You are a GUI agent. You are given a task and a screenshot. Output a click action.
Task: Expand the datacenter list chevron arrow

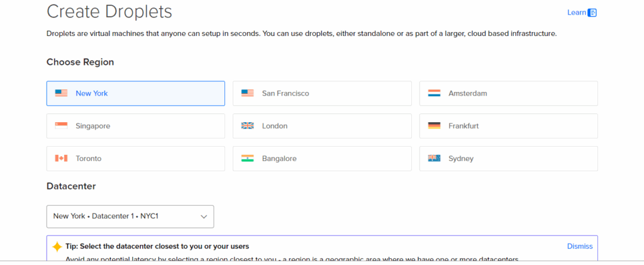204,217
